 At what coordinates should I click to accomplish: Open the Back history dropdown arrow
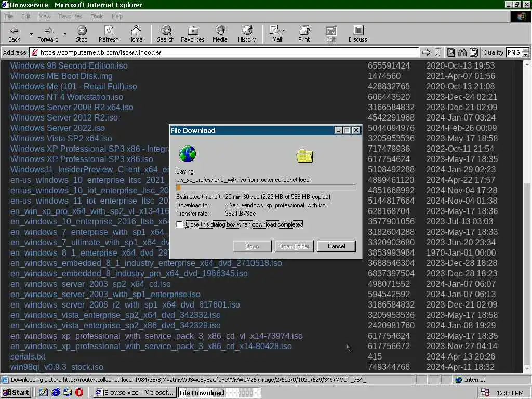31,34
